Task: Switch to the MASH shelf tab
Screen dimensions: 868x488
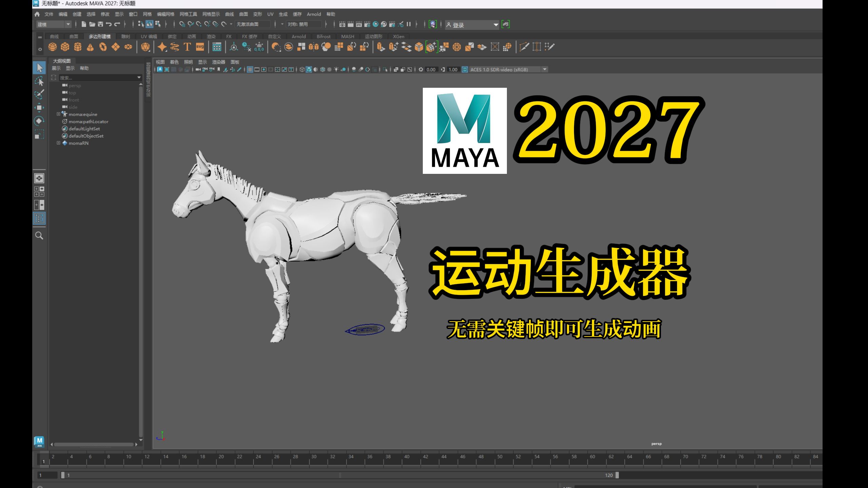Action: click(348, 37)
